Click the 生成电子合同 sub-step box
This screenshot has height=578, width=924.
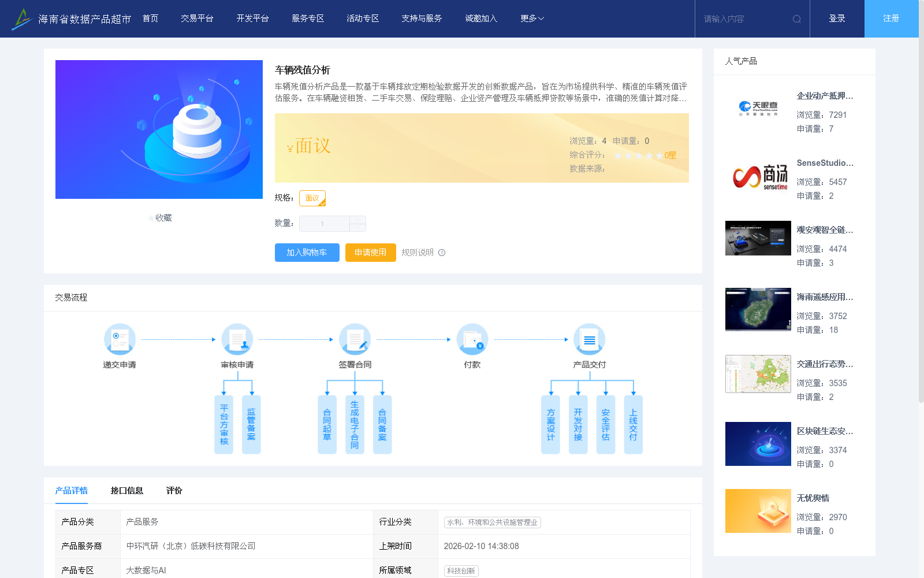click(355, 424)
